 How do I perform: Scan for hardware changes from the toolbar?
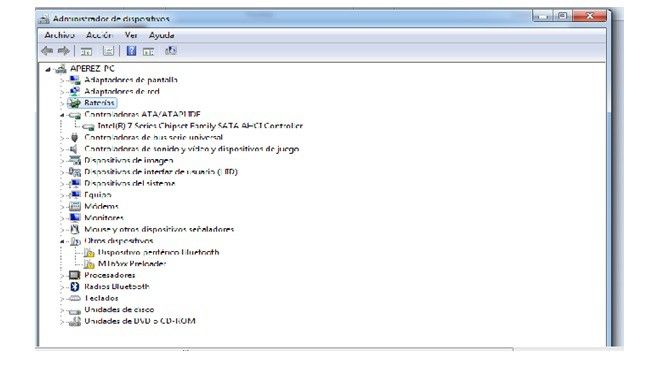[x=170, y=51]
